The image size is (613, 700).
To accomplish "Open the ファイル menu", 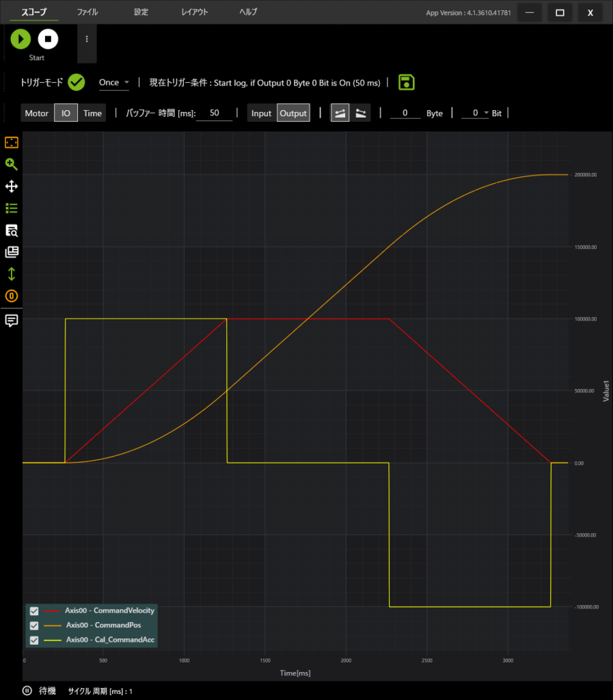I will point(87,12).
